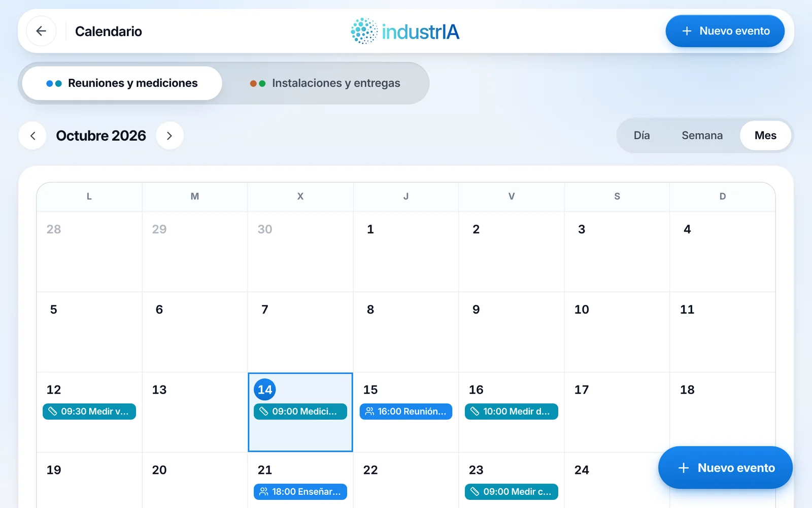Open the 09:30 Medir v... event on day 12
Screen dimensions: 812x508
tap(89, 411)
